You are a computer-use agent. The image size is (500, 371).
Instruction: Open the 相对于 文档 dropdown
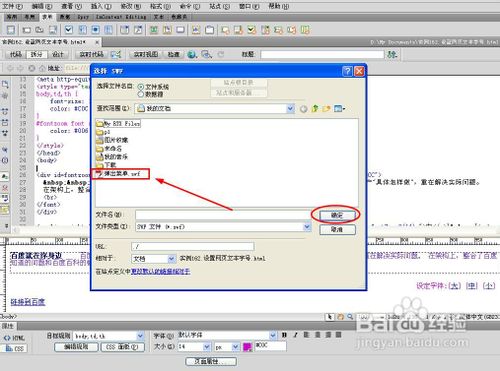[x=172, y=259]
